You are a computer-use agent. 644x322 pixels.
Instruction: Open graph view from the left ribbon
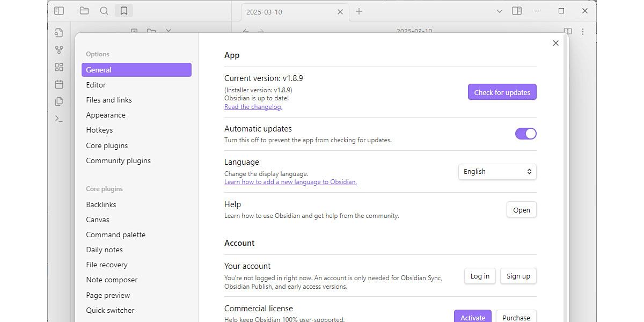pyautogui.click(x=59, y=50)
